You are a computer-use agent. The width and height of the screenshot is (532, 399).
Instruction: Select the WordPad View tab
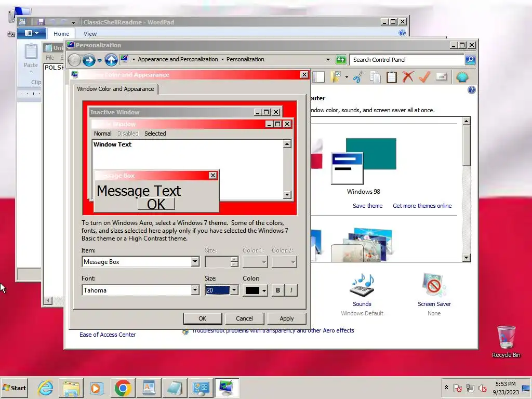90,34
